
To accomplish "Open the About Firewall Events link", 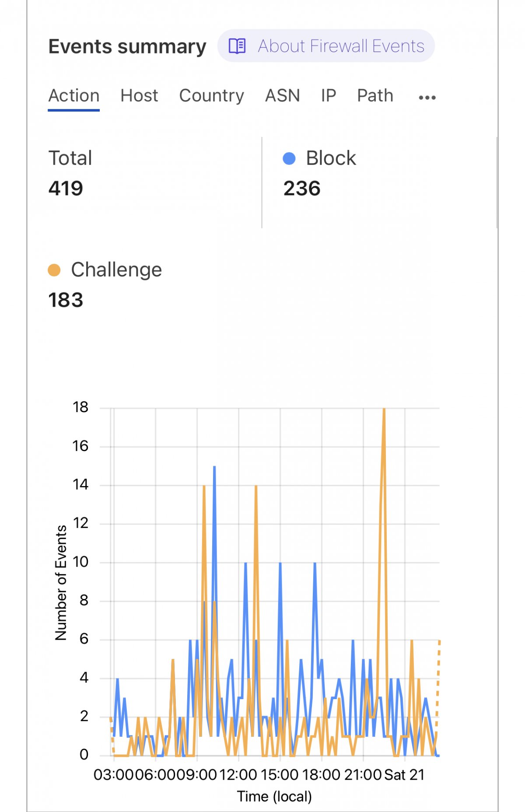I will [341, 46].
